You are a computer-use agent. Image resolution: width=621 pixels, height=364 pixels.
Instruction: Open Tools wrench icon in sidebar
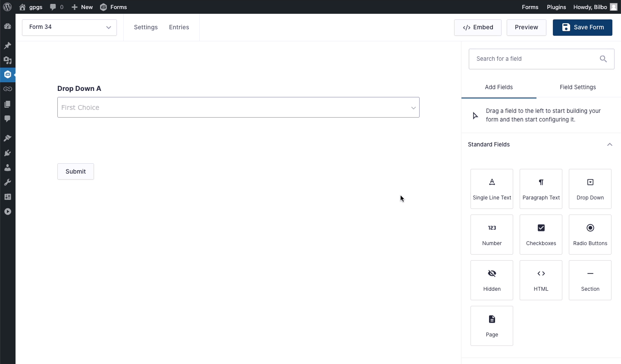tap(7, 182)
